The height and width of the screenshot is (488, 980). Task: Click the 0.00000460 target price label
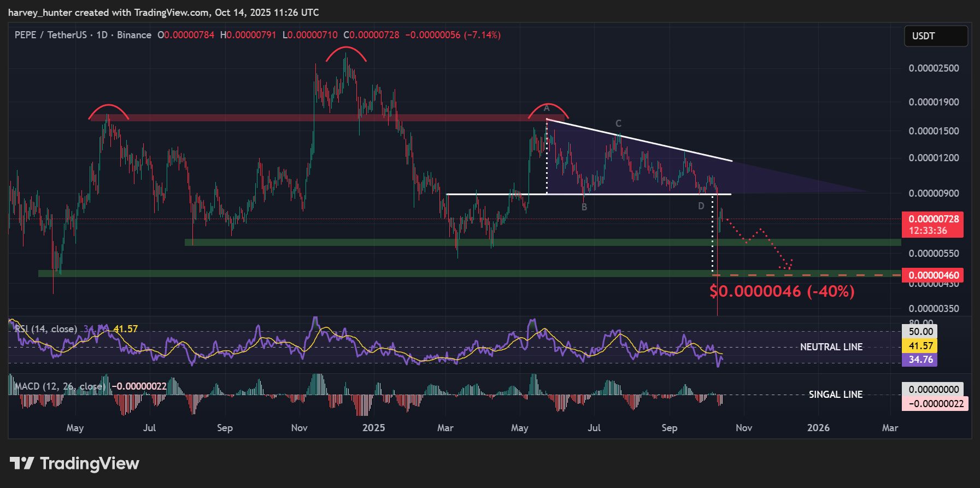click(x=933, y=275)
